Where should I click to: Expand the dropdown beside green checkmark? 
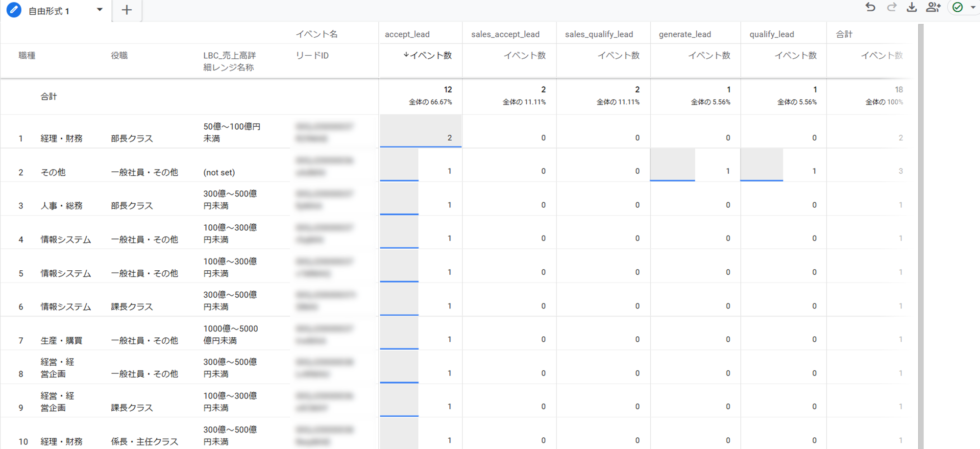coord(973,7)
